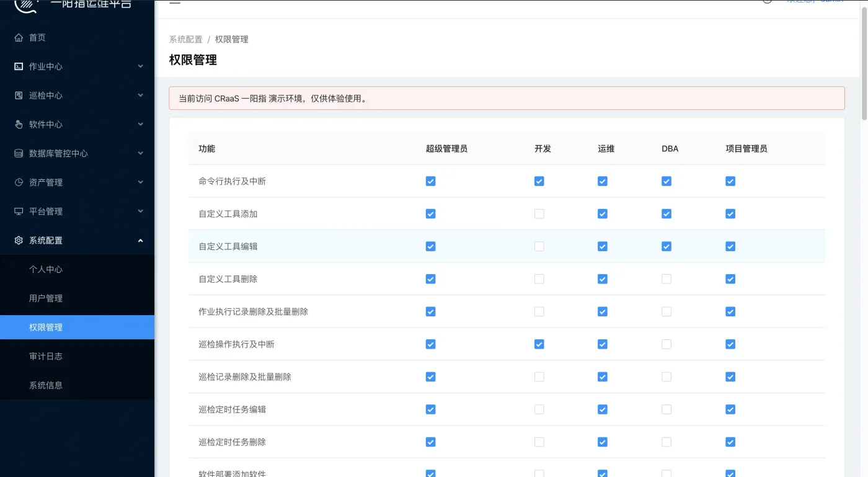Screen dimensions: 868x477
Task: Click the red demo environment notice banner
Action: click(507, 98)
